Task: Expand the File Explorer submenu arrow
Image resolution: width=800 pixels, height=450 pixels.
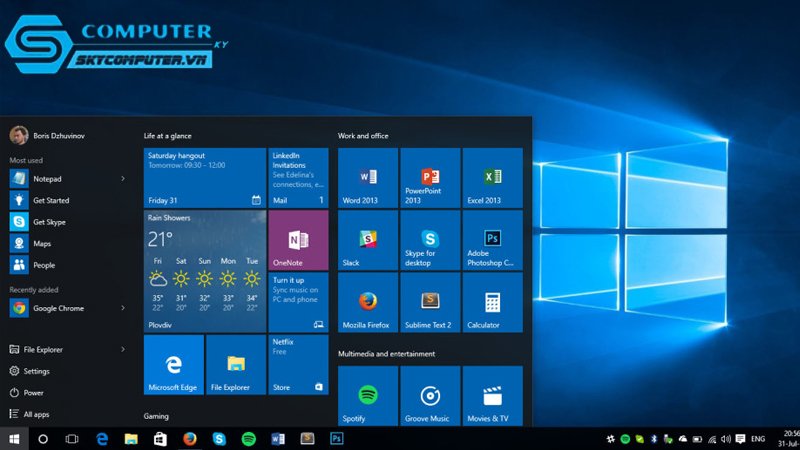Action: coord(123,349)
